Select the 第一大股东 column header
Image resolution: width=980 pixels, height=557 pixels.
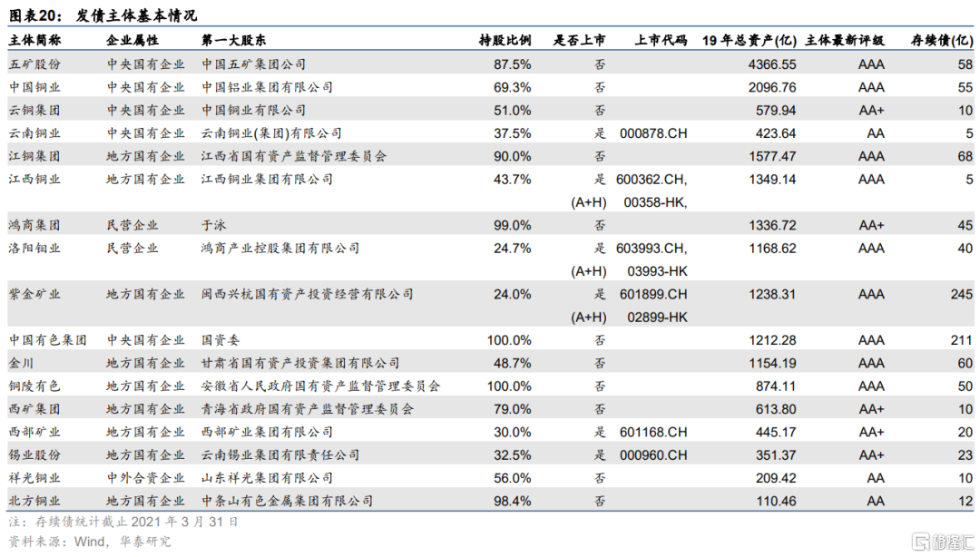pyautogui.click(x=234, y=41)
